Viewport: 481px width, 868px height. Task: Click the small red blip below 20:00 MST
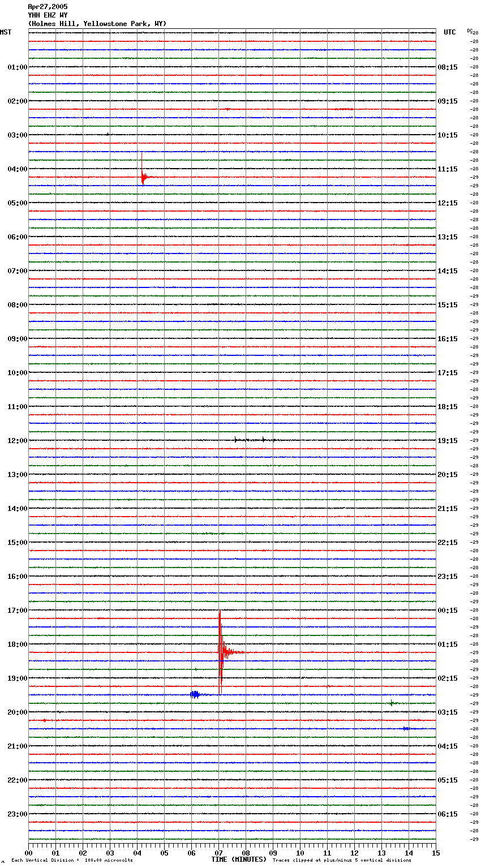pyautogui.click(x=44, y=720)
